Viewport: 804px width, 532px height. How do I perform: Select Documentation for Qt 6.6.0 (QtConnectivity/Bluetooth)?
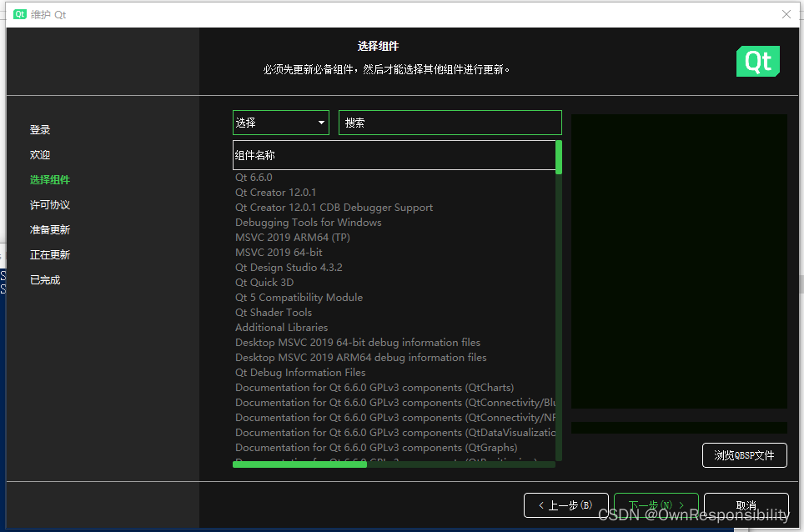[x=394, y=402]
